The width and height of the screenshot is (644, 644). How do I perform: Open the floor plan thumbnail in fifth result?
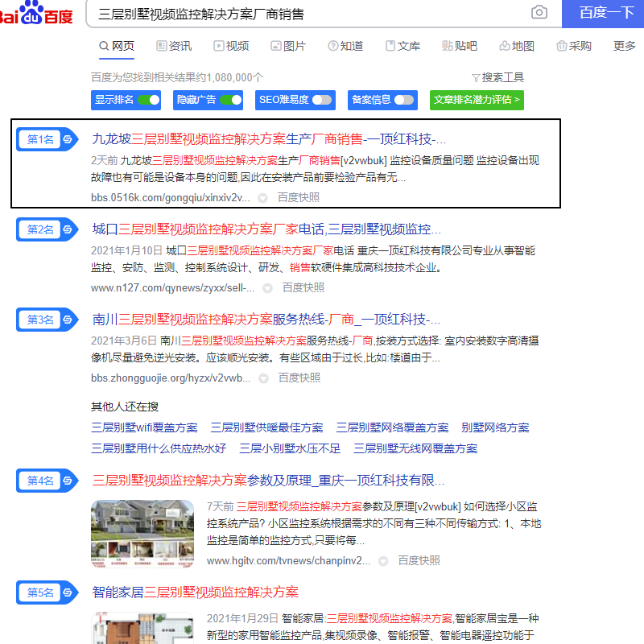tap(142, 628)
